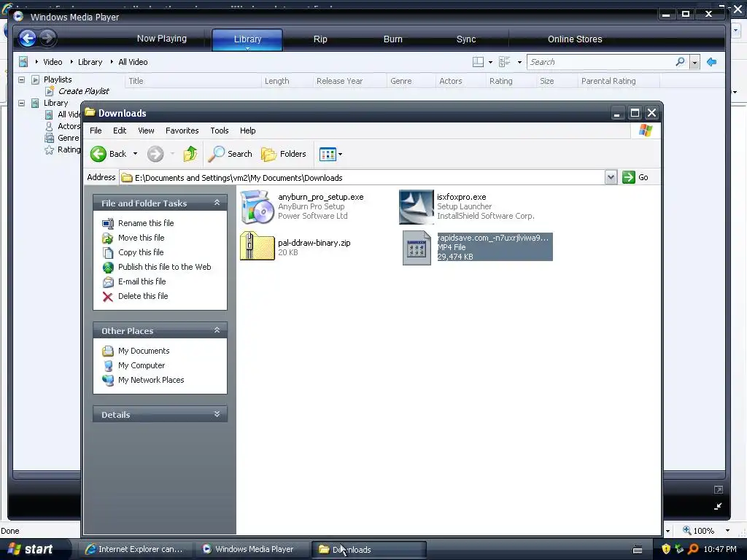Viewport: 747px width, 560px height.
Task: Click the blue arrow beside Media Player search
Action: tap(712, 62)
